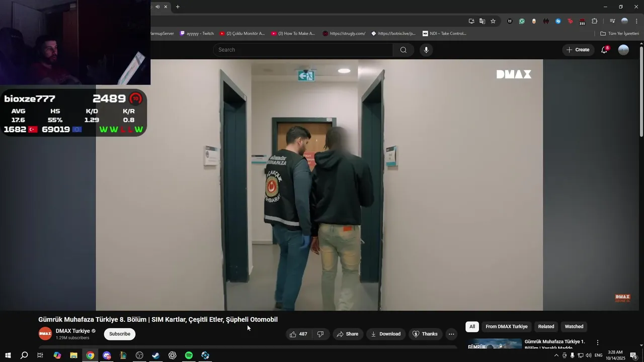The height and width of the screenshot is (362, 644).
Task: Open Spotify from the taskbar
Action: [189, 355]
